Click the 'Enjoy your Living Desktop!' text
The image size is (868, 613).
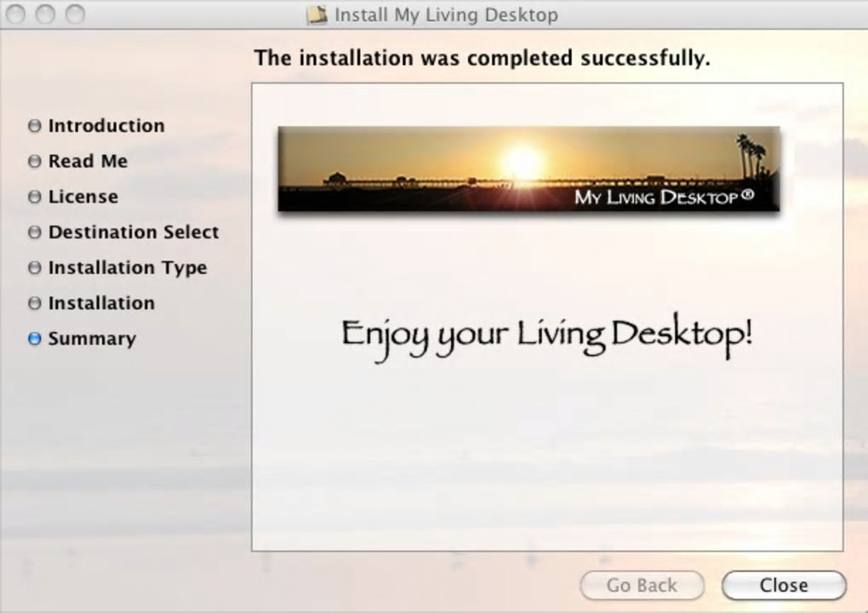pos(547,336)
